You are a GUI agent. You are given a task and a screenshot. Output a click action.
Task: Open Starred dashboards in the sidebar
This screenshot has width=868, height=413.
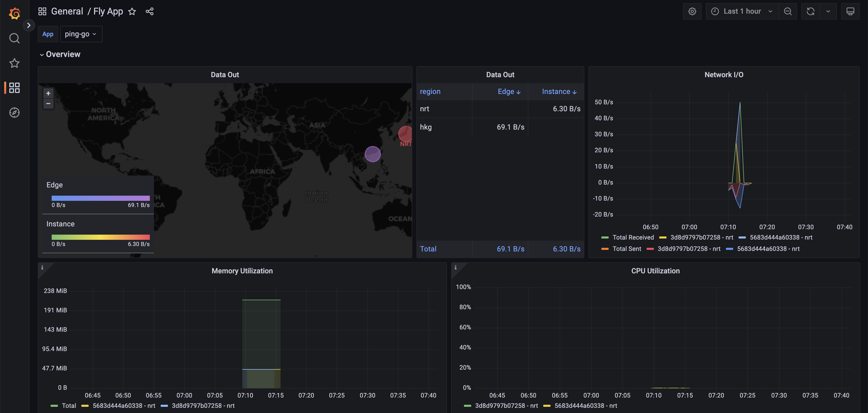pyautogui.click(x=14, y=63)
